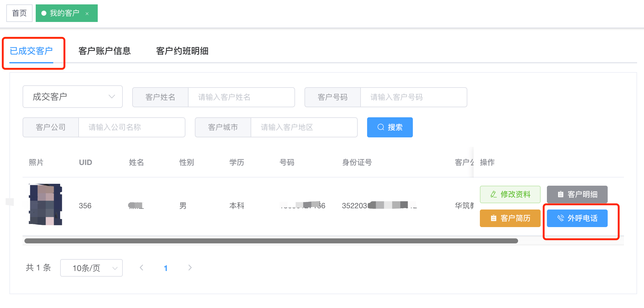The height and width of the screenshot is (308, 644).
Task: Click the pencil icon on 修改资料
Action: tap(494, 194)
